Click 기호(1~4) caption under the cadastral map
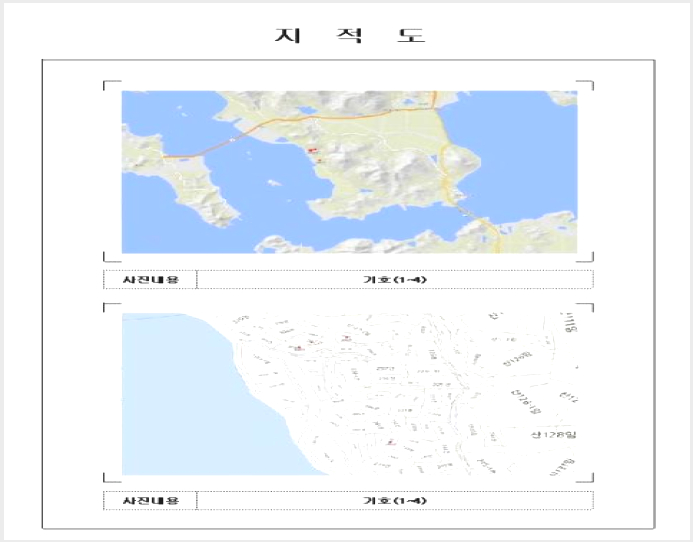The image size is (693, 542). coord(395,500)
